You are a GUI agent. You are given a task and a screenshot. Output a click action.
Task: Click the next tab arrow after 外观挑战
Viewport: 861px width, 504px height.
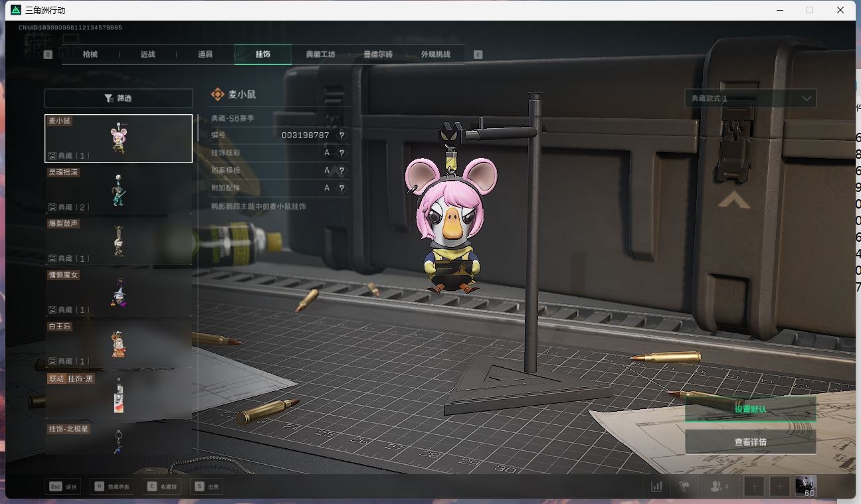pyautogui.click(x=478, y=54)
